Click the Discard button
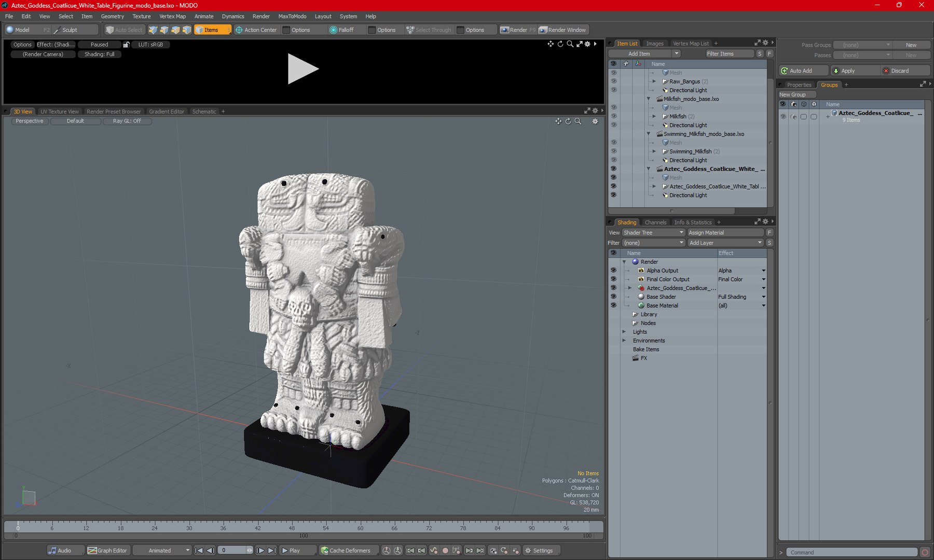The image size is (934, 560). click(905, 71)
